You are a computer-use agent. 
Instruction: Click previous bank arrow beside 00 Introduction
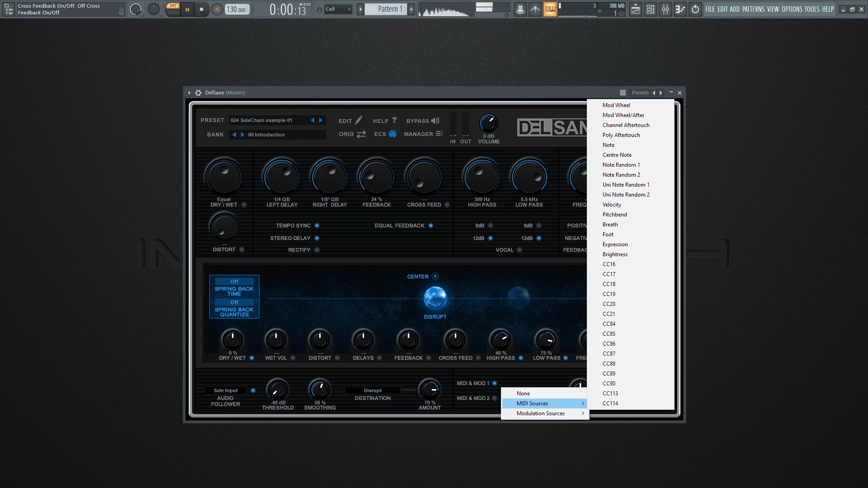(x=234, y=135)
